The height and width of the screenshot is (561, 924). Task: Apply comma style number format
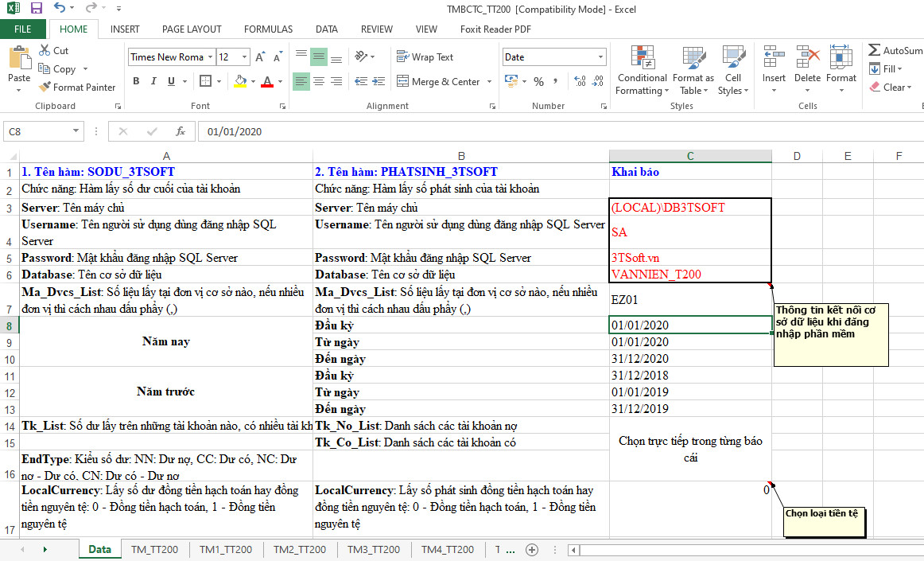coord(555,81)
